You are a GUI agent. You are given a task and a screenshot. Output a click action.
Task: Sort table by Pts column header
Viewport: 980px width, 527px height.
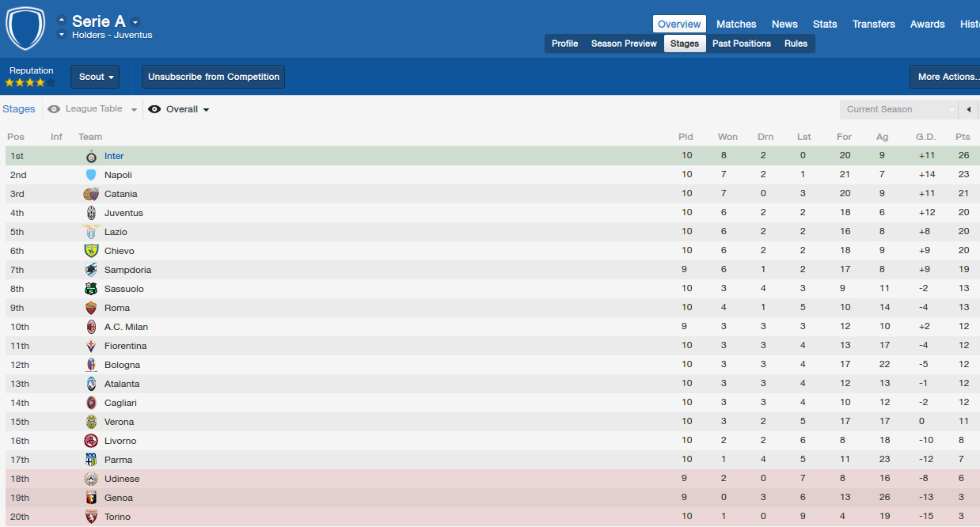963,137
